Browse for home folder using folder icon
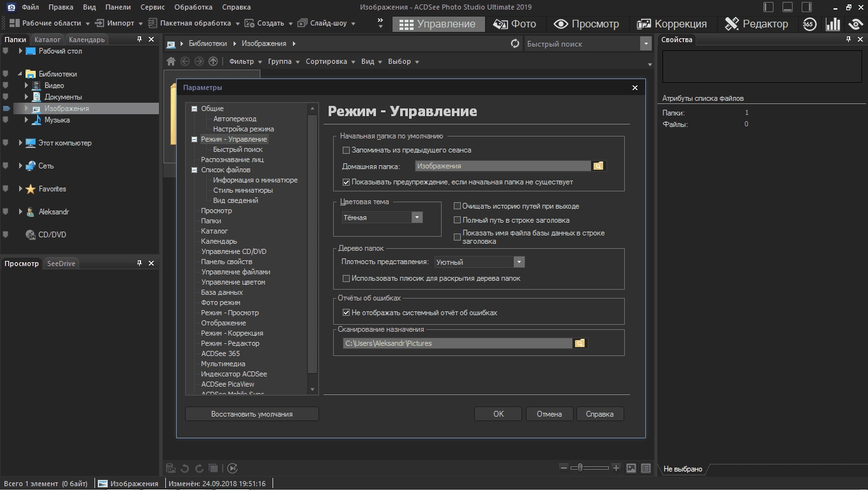Screen dimensions: 868x490 pyautogui.click(x=598, y=166)
